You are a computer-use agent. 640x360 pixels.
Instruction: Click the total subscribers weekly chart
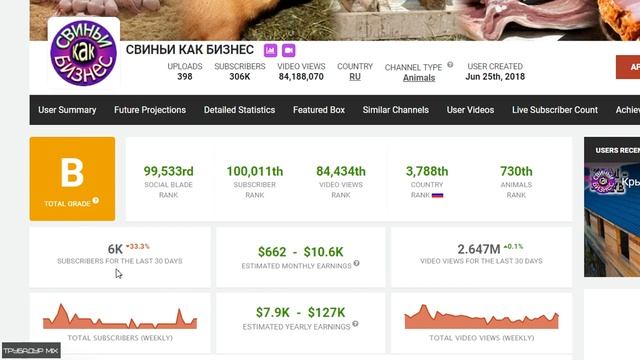[120, 317]
